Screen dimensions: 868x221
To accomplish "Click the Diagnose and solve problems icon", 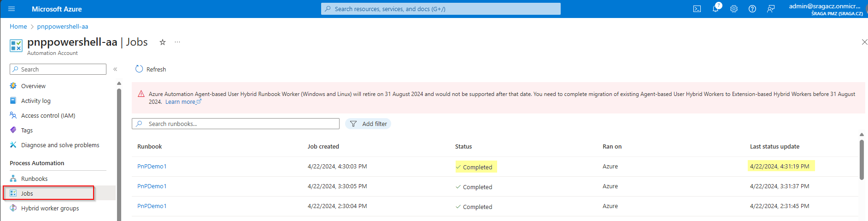I will (13, 145).
